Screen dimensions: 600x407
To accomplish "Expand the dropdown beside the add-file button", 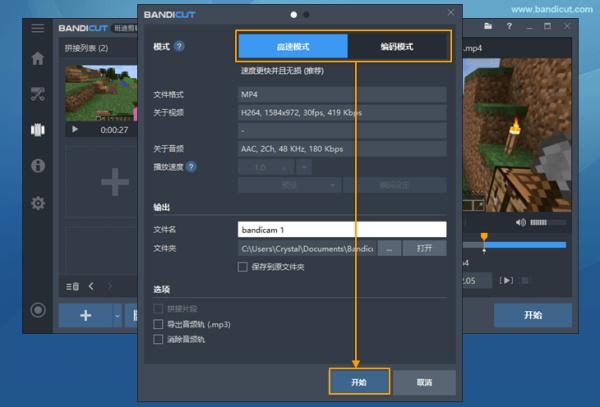I will click(117, 316).
